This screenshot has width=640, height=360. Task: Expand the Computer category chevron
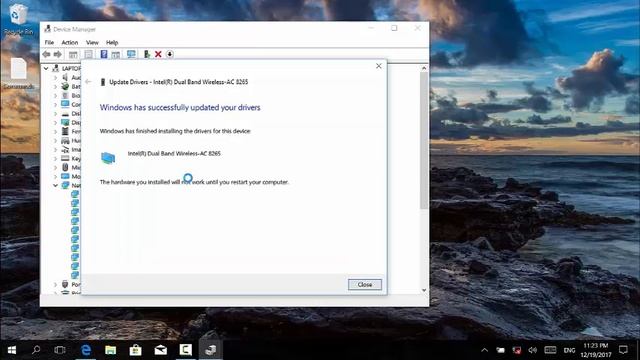tap(56, 104)
